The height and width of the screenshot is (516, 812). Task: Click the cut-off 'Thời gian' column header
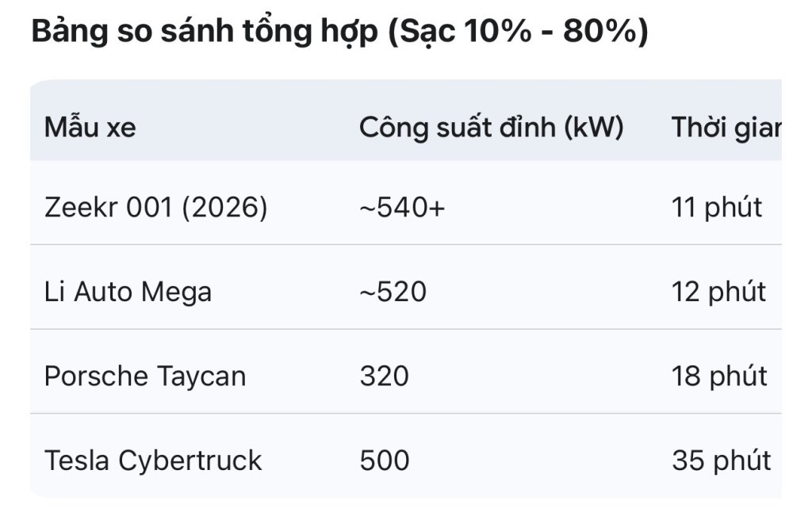[726, 128]
